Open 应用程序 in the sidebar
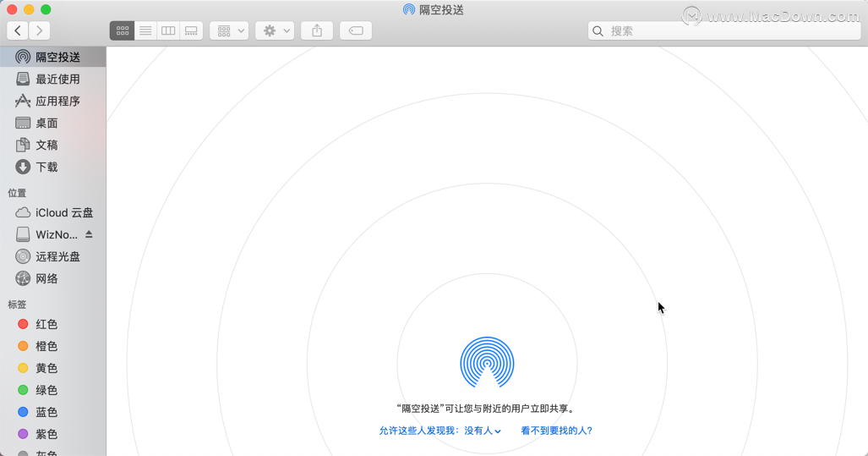The height and width of the screenshot is (456, 868). [53, 101]
